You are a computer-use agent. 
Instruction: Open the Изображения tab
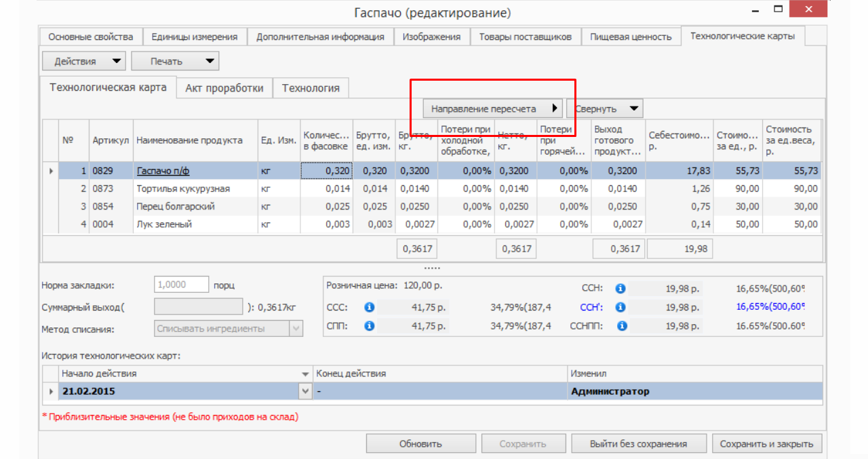(x=431, y=37)
